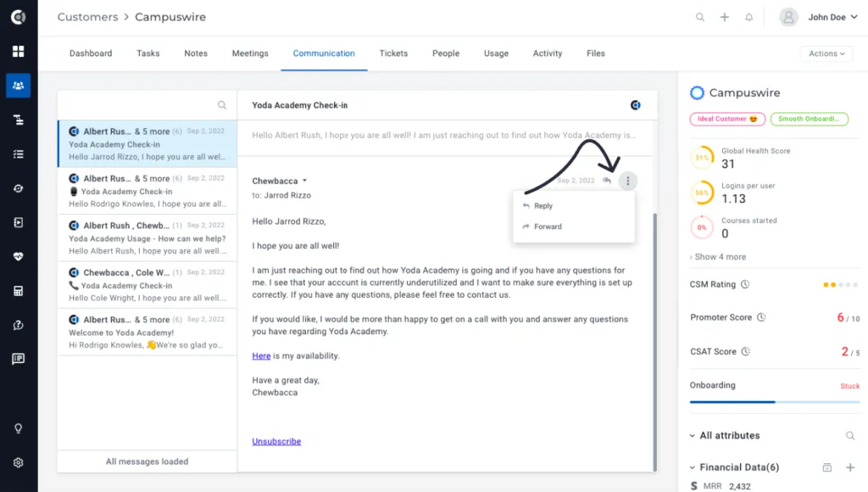868x492 pixels.
Task: Collapse the Financial Data section
Action: pyautogui.click(x=693, y=467)
